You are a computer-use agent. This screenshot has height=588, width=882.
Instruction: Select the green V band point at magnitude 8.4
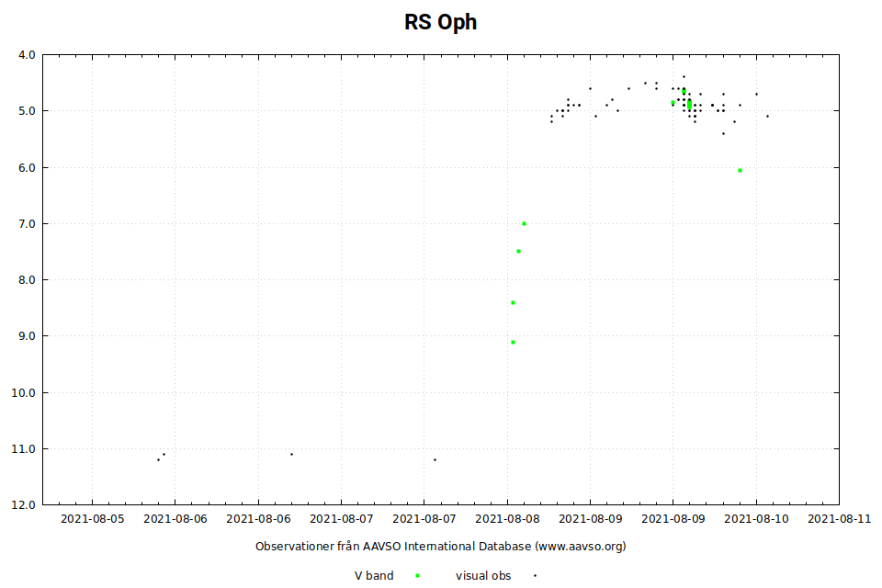(513, 302)
